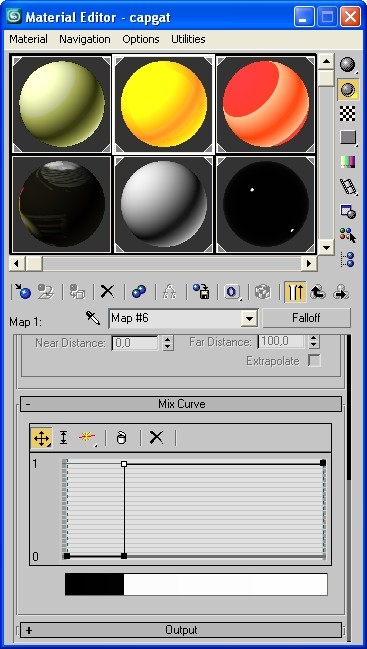The width and height of the screenshot is (367, 649).
Task: Click Reset Map to Default X icon
Action: click(108, 292)
